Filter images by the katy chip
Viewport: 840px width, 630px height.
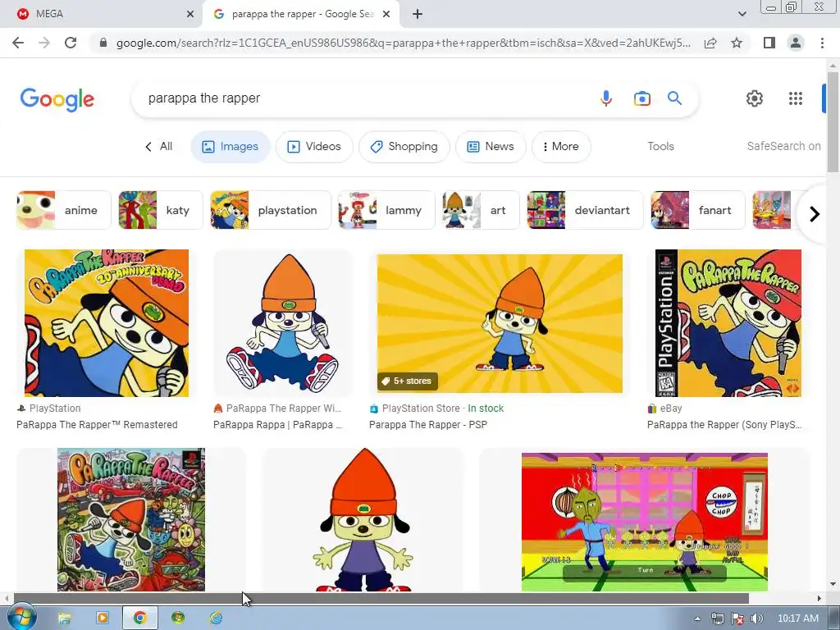(161, 210)
